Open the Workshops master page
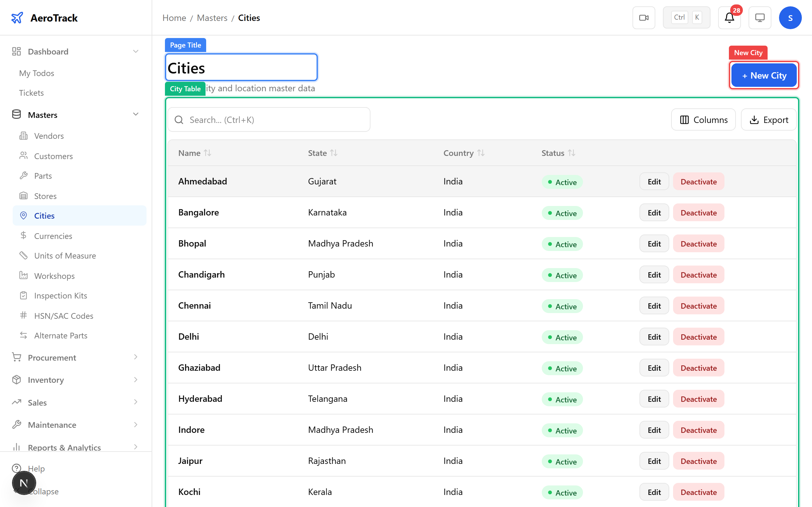 (x=55, y=276)
